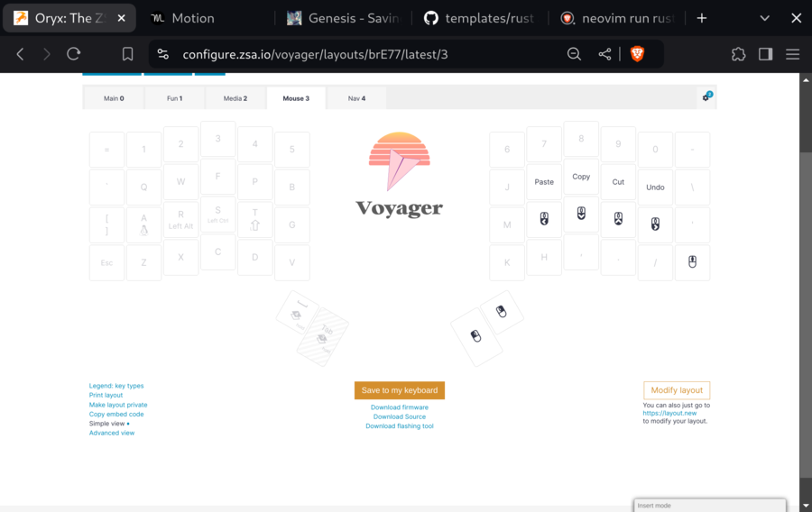Click the Download firmware link
Image resolution: width=812 pixels, height=512 pixels.
click(x=400, y=407)
